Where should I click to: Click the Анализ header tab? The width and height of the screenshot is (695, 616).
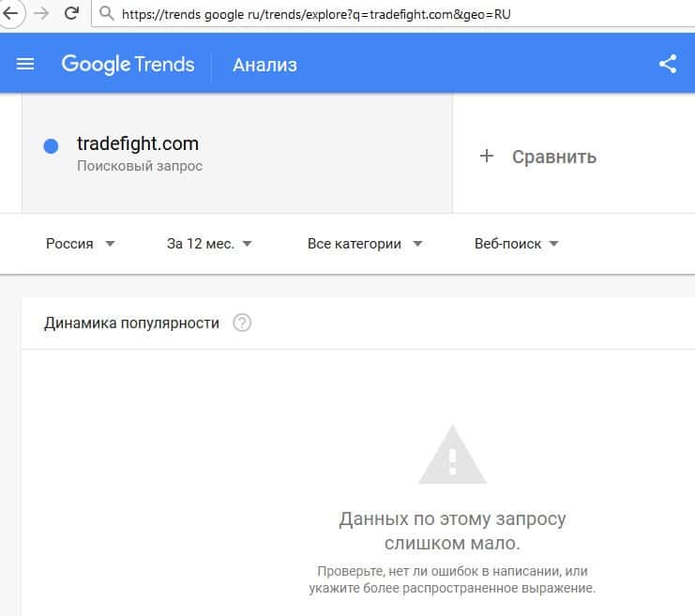click(264, 65)
